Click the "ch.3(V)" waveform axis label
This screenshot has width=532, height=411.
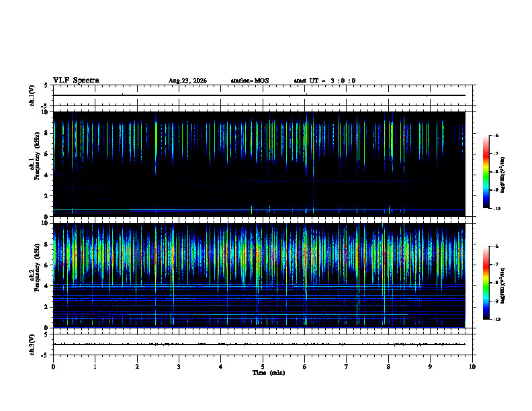tap(32, 345)
